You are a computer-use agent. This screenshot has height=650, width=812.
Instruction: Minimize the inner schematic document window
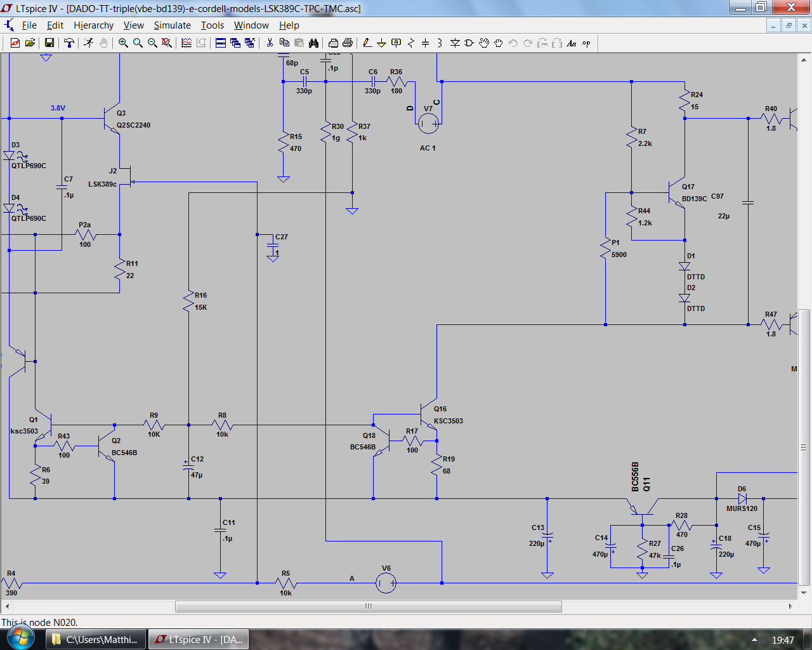point(773,25)
